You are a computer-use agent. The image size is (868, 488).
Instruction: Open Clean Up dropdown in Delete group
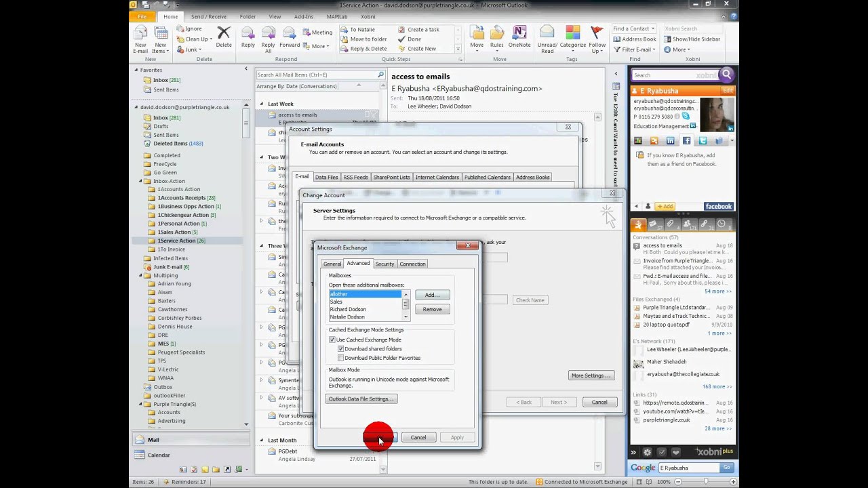click(194, 39)
